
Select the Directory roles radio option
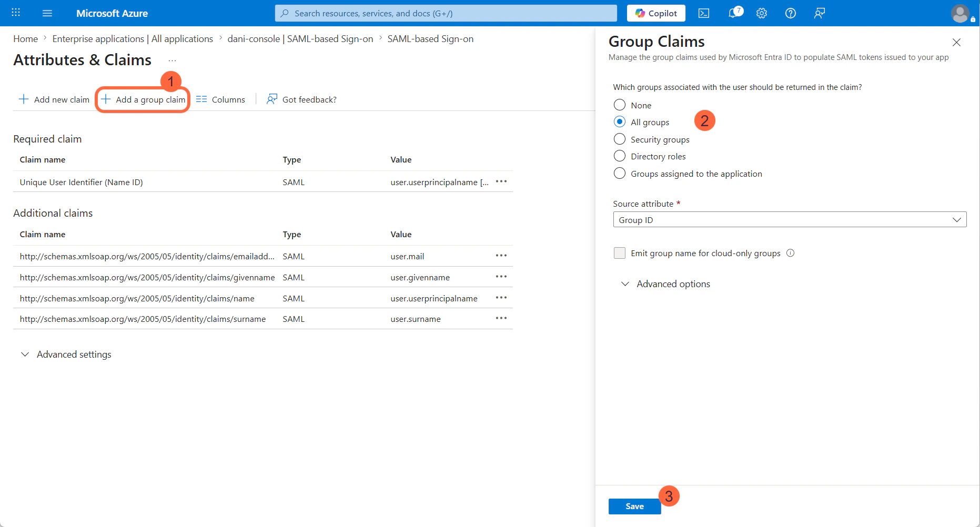coord(620,156)
